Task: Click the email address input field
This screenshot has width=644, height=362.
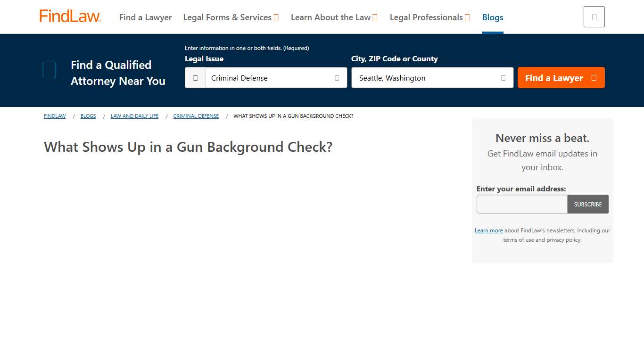Action: [x=522, y=204]
